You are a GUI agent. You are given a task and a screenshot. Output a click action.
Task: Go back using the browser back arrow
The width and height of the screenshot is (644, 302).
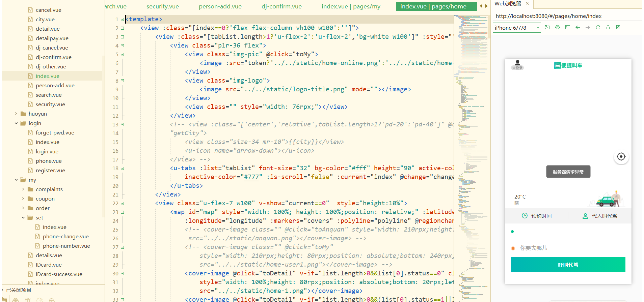click(x=578, y=28)
